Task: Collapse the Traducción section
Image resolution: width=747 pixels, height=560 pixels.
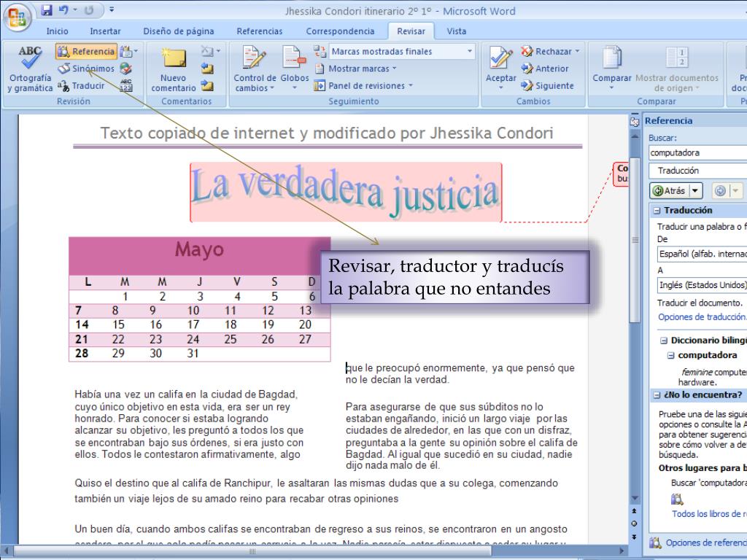Action: coord(657,211)
